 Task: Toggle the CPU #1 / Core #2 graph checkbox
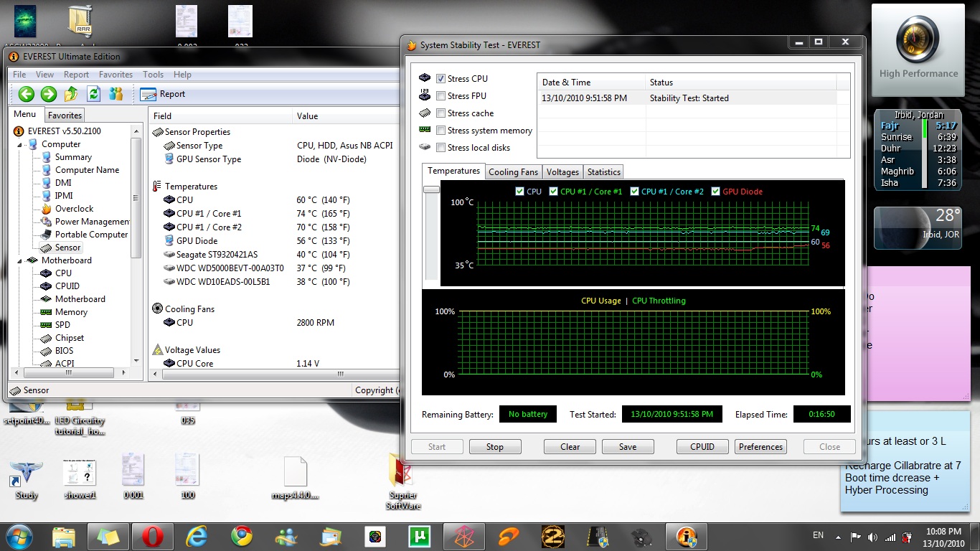point(635,192)
